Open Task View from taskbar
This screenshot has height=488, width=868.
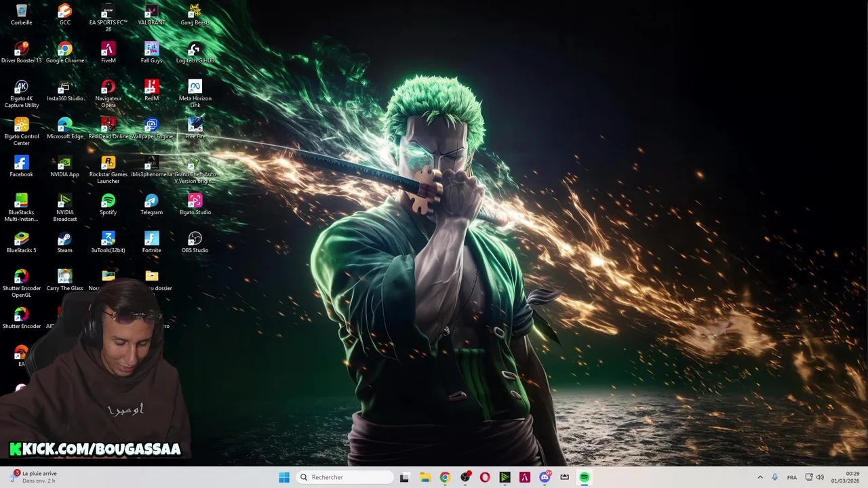click(x=404, y=477)
